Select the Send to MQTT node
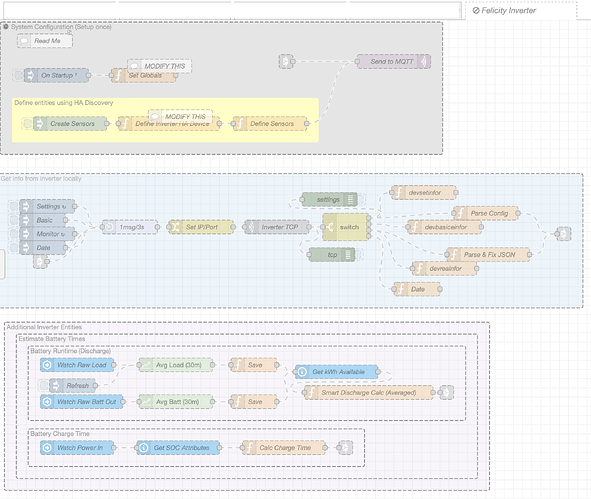 tap(393, 61)
